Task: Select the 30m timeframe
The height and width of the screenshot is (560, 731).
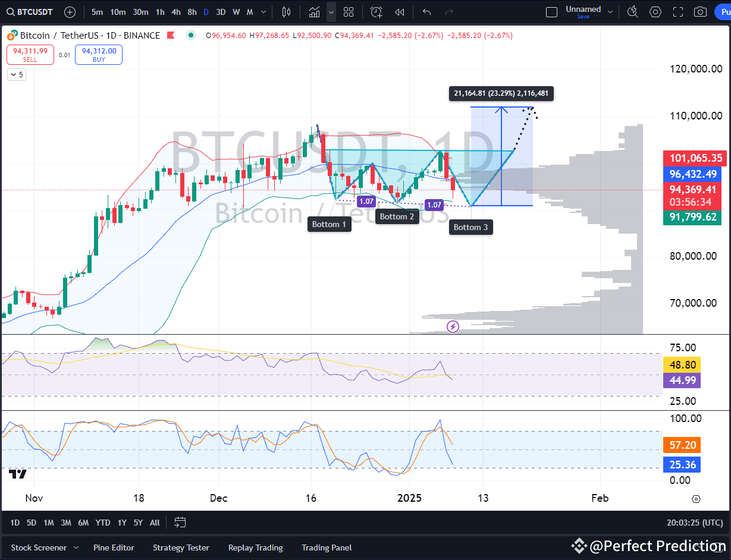Action: 140,12
